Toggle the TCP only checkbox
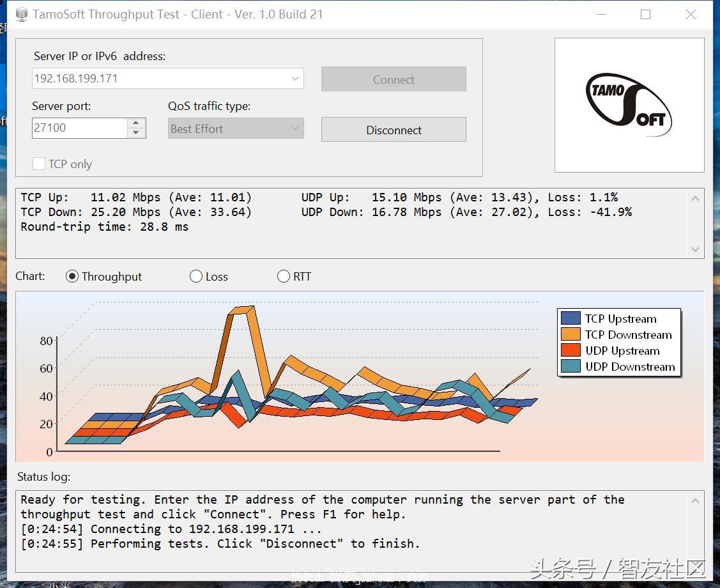The height and width of the screenshot is (588, 720). click(x=39, y=164)
